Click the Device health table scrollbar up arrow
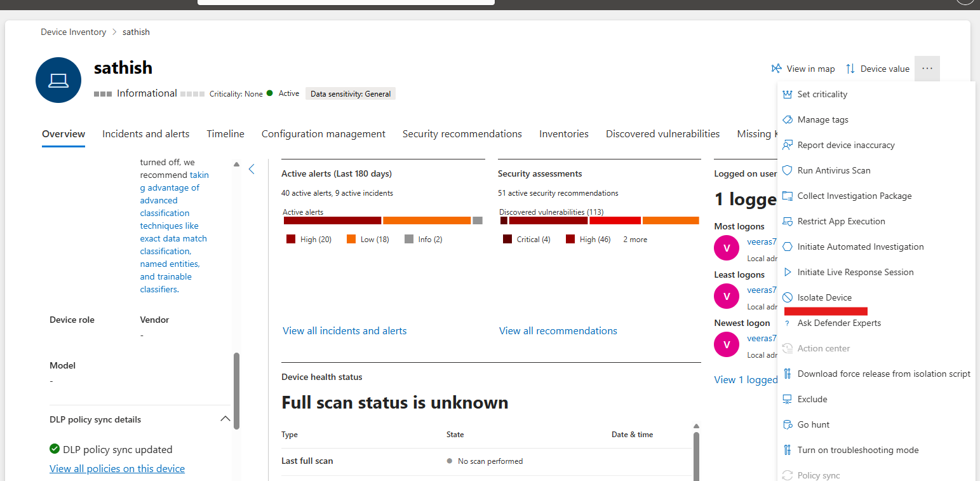This screenshot has width=980, height=481. (697, 426)
